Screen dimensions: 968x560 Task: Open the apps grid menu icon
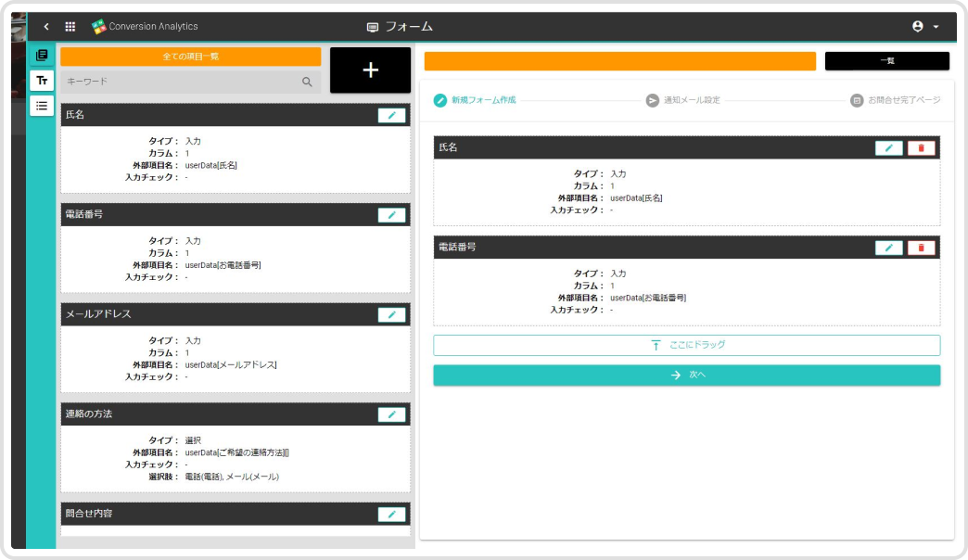[x=70, y=27]
